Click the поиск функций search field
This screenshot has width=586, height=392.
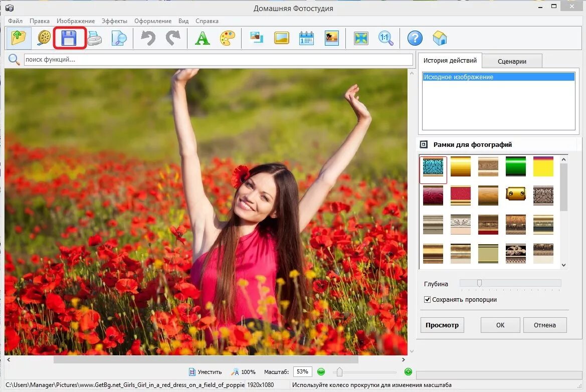click(218, 60)
